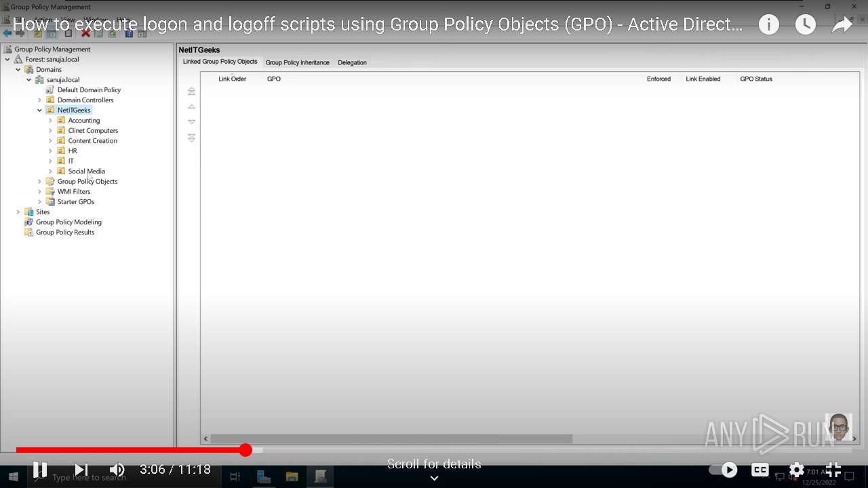Viewport: 868px width, 488px height.
Task: Click move link down arrow
Action: pos(192,122)
